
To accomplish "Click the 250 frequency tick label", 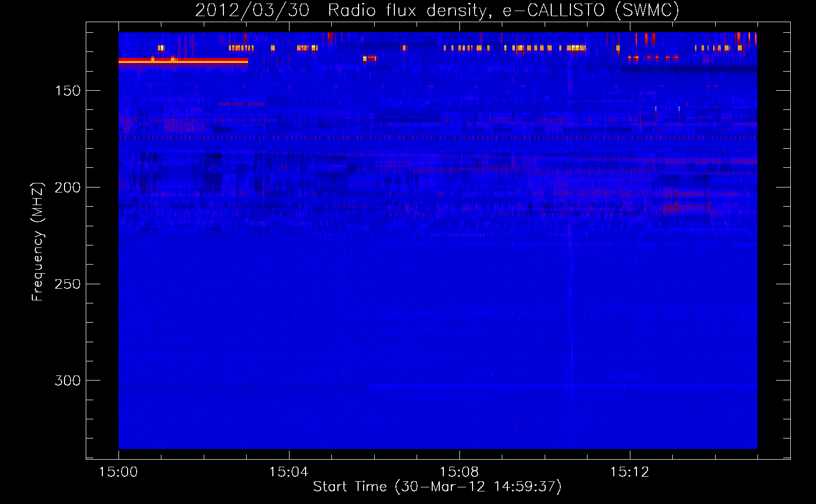I will pyautogui.click(x=68, y=284).
